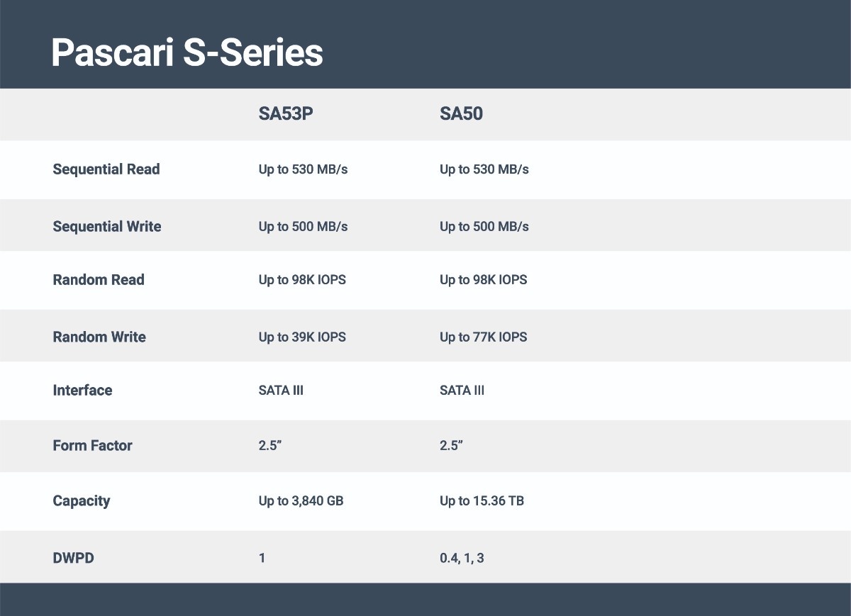This screenshot has width=851, height=616.
Task: Select SA53P's 2.5" form factor value
Action: tap(271, 446)
